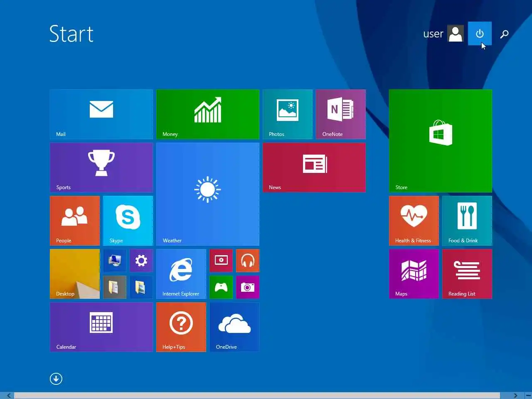Click the scrollbar right arrow
532x399 pixels.
point(515,395)
